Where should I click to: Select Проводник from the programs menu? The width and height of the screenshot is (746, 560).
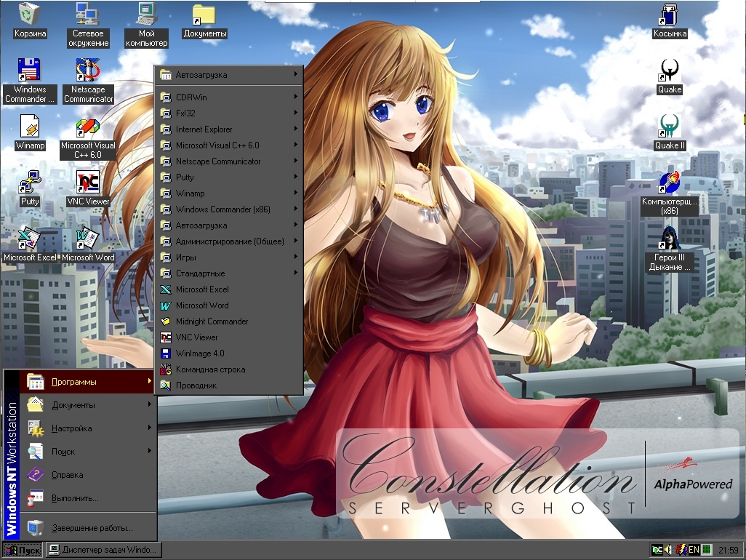[x=196, y=385]
